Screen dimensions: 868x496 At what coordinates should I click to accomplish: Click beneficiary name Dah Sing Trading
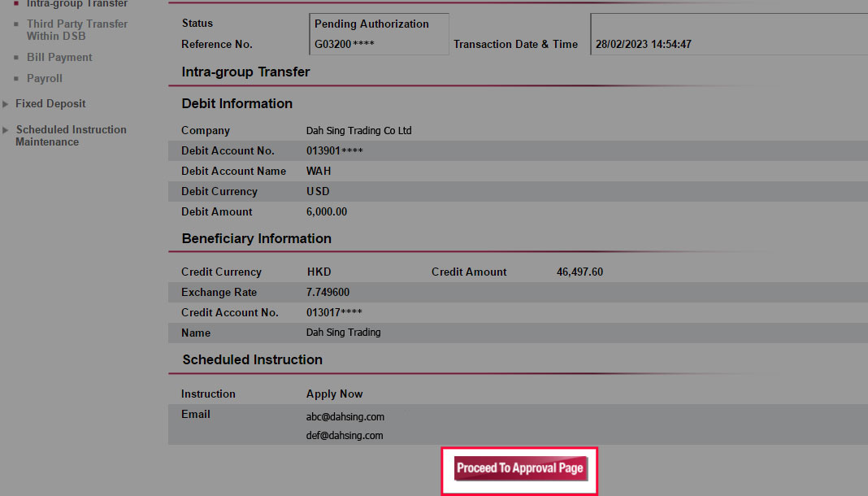[343, 332]
